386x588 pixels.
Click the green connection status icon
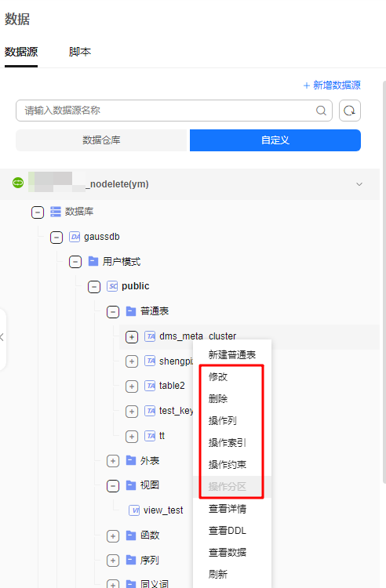18,183
